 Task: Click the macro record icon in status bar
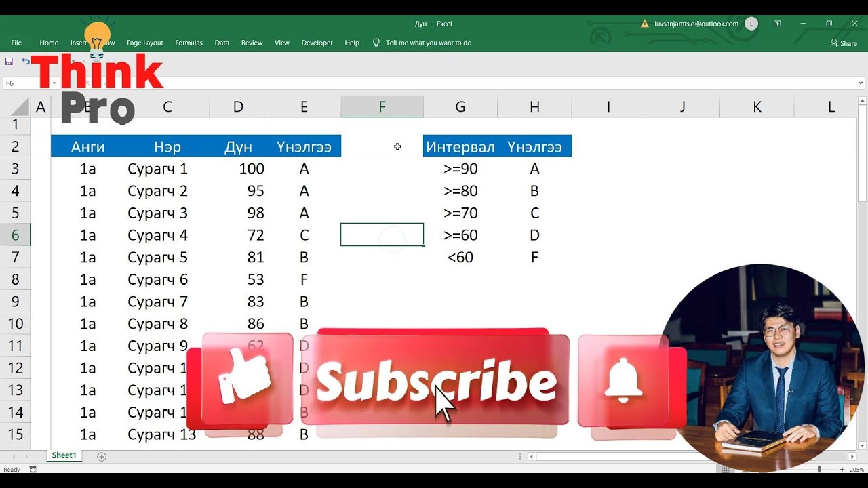[x=32, y=469]
